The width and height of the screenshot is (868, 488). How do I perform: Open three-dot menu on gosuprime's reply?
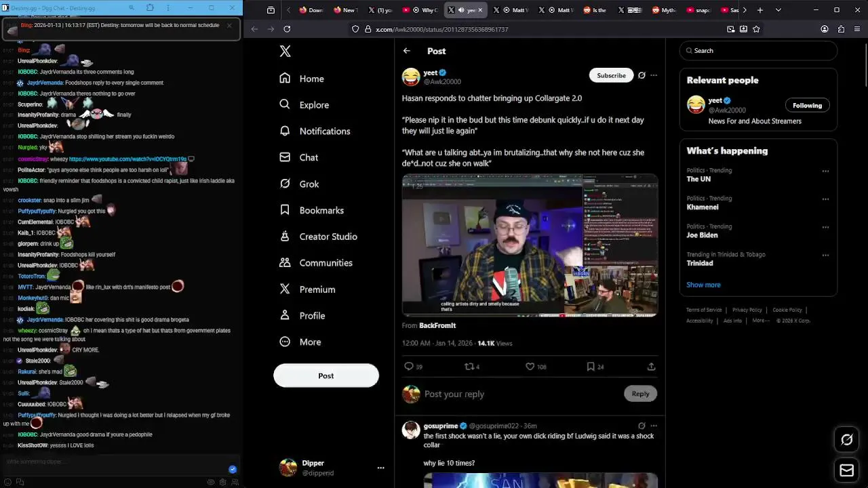(x=654, y=426)
